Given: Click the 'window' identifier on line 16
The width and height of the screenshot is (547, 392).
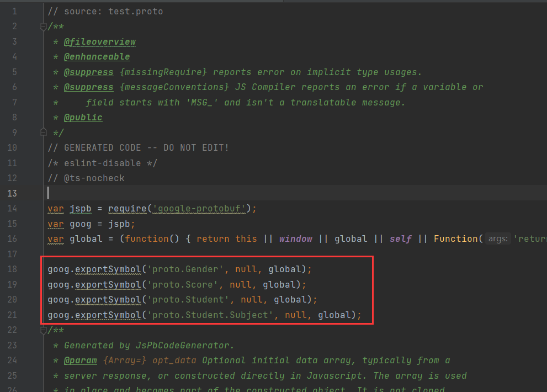Looking at the screenshot, I should (x=296, y=239).
